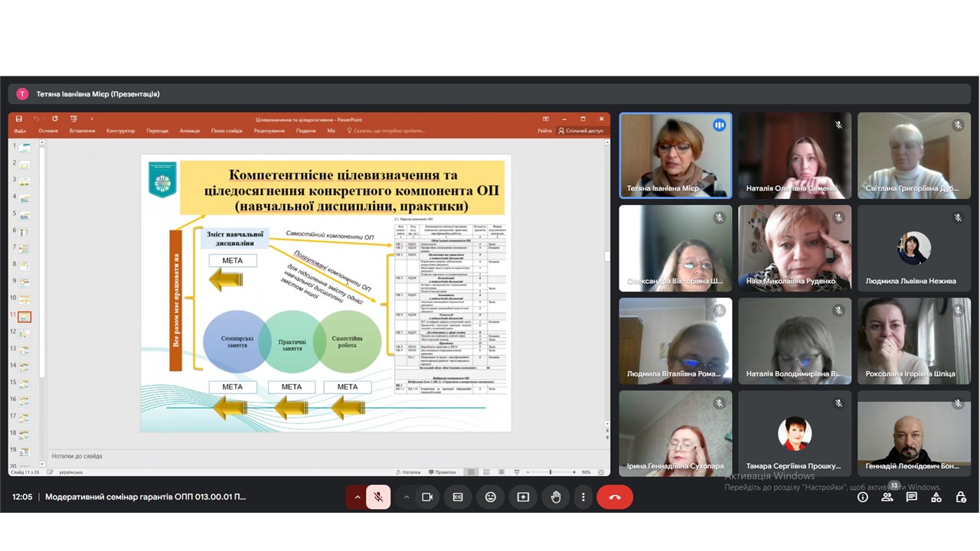Viewport: 980px width, 551px height.
Task: Turn on the camera in call bar
Action: [x=427, y=497]
